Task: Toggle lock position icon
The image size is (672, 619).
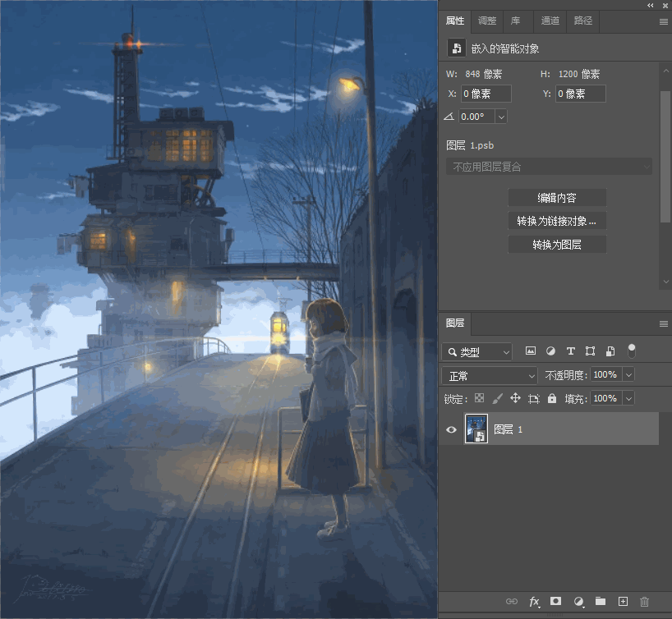Action: click(x=515, y=398)
